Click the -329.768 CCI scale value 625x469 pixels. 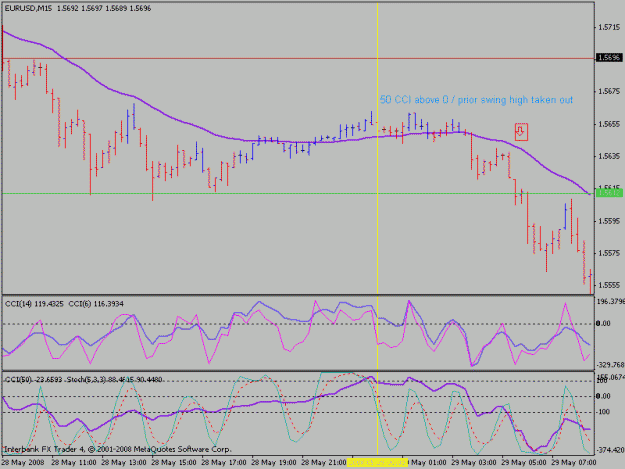(610, 365)
